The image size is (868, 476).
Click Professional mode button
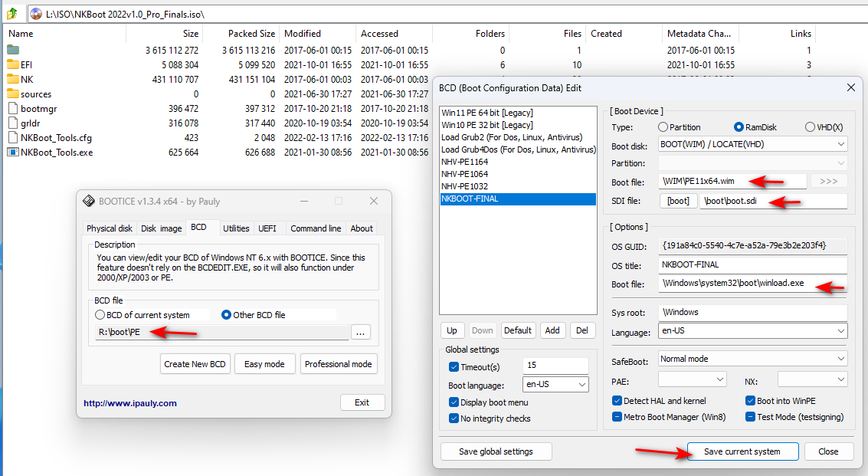(x=338, y=364)
